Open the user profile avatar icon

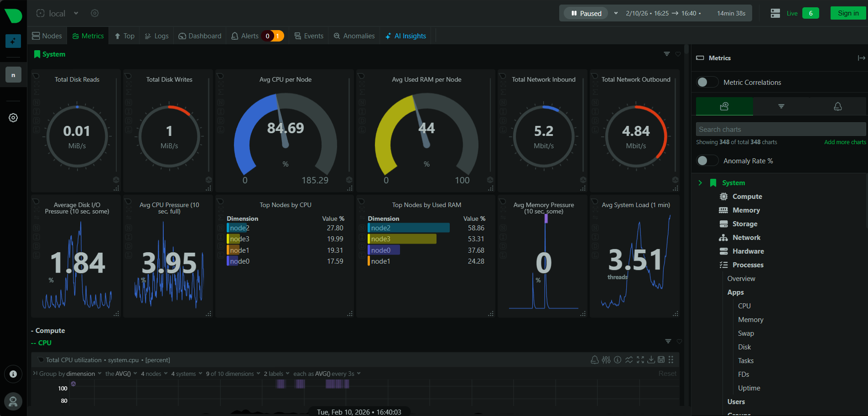pyautogui.click(x=13, y=401)
